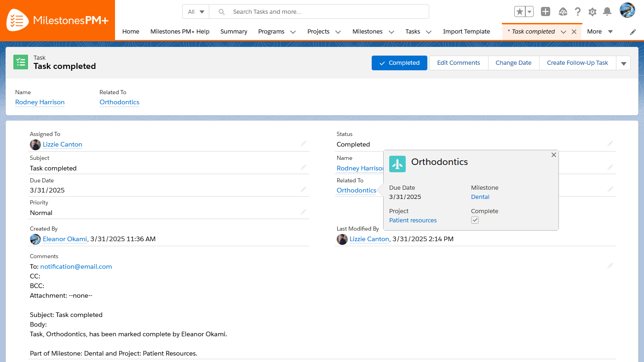Expand the Programs tab dropdown

click(293, 32)
